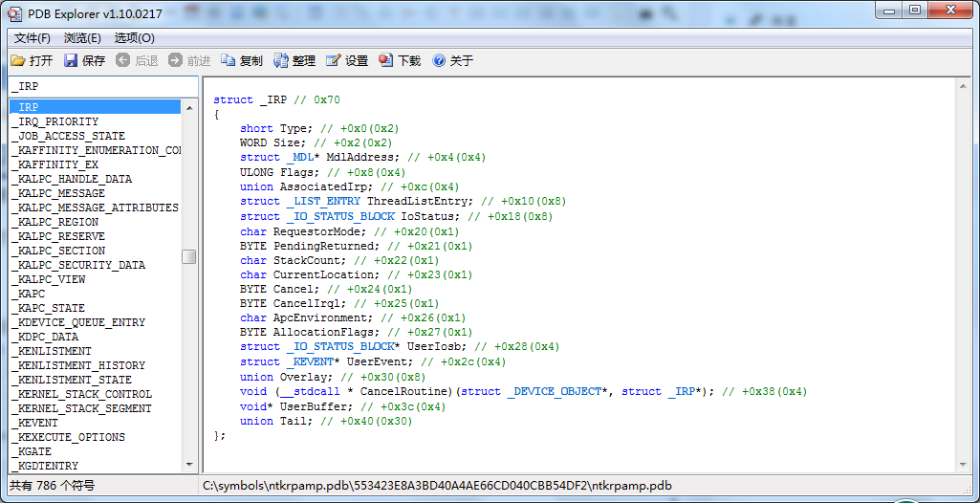Select _KAPC_STATE in the symbol list
Screen dimensions: 980x503
[x=51, y=308]
